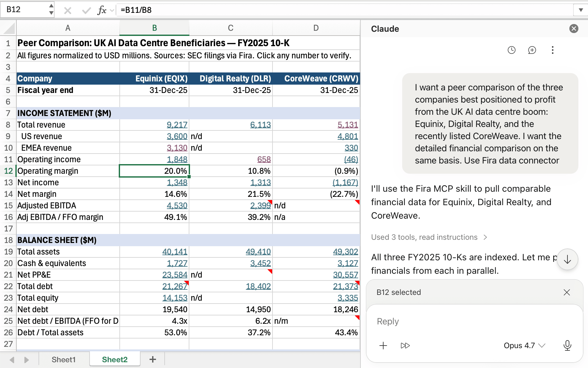Open the insert function fx button

click(101, 10)
